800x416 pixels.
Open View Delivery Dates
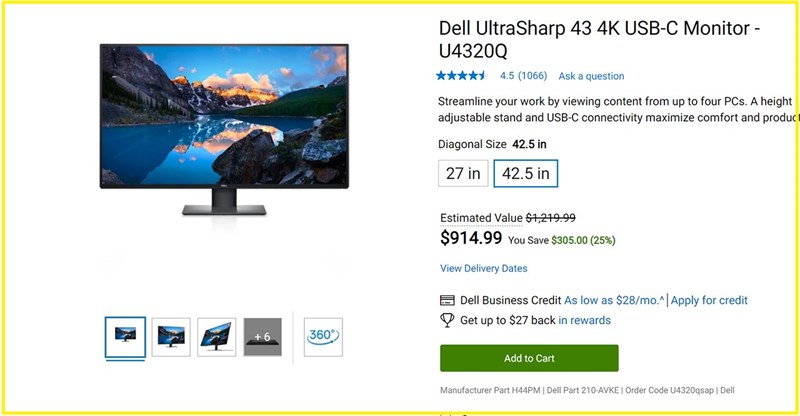tap(484, 268)
